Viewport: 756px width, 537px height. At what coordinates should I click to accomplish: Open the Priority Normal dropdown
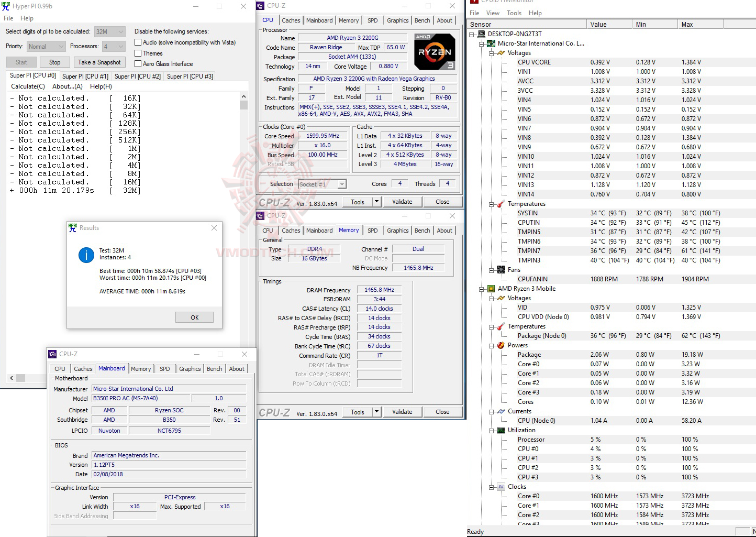[x=46, y=47]
